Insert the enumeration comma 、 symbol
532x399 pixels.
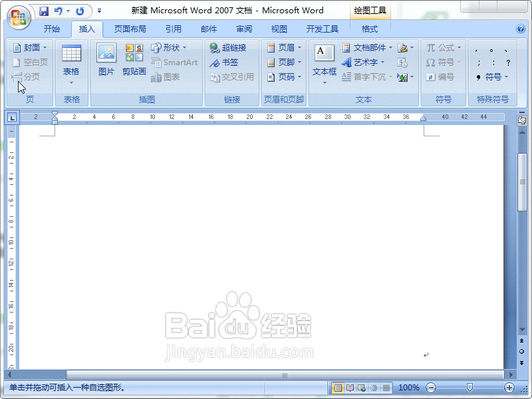[x=507, y=51]
